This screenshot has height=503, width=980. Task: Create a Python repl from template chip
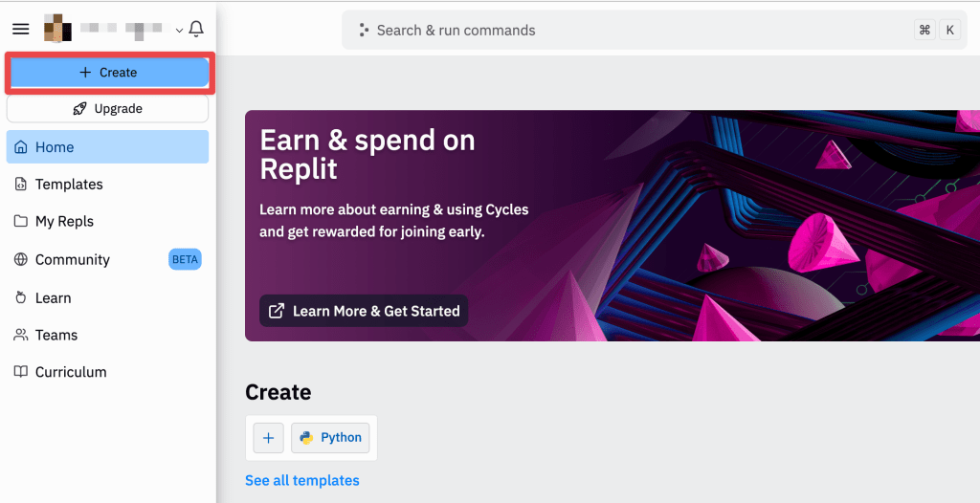[330, 438]
